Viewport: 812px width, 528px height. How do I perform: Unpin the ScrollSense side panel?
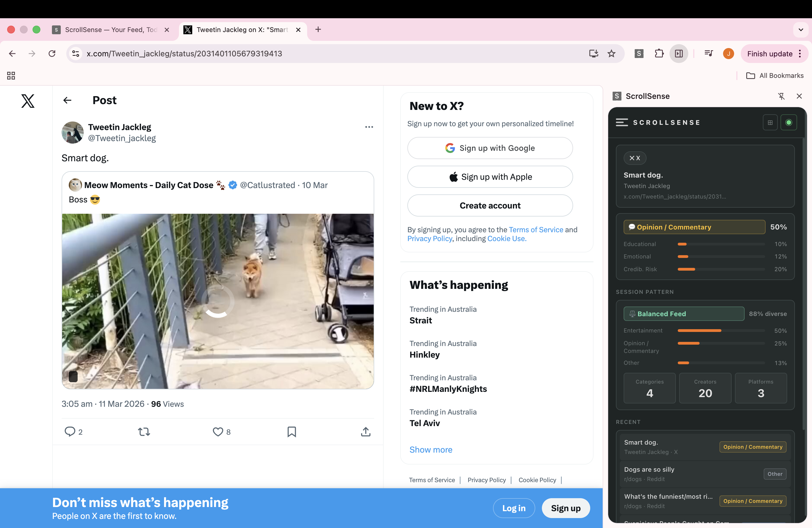pos(781,96)
